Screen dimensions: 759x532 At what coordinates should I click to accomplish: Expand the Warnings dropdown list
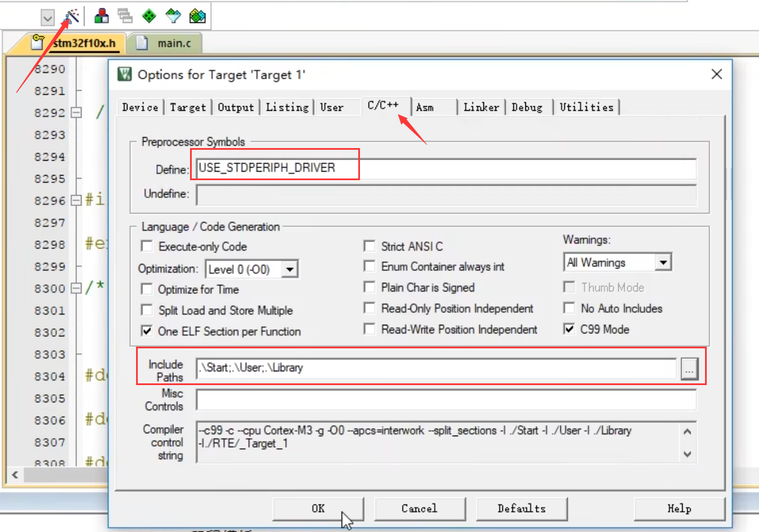tap(663, 262)
